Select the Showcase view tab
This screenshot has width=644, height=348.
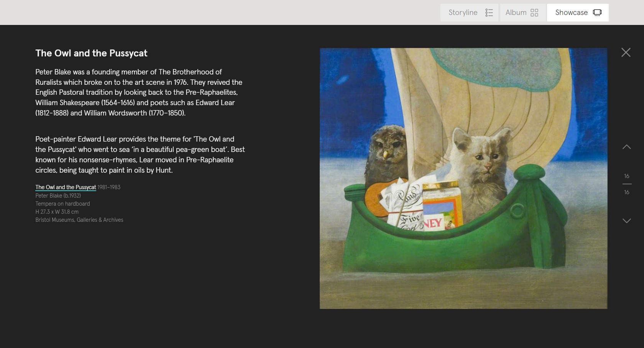[578, 13]
